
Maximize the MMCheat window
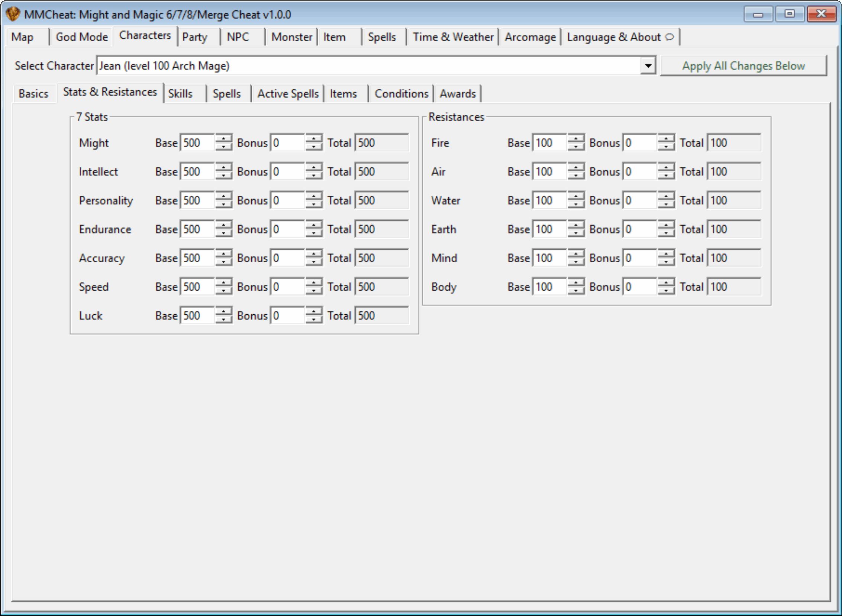click(x=790, y=14)
